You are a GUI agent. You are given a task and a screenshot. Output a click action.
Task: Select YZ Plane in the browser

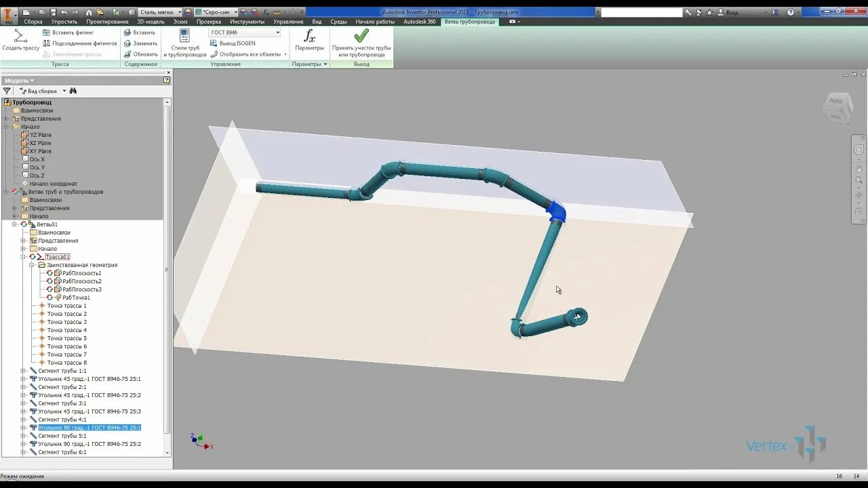click(40, 135)
